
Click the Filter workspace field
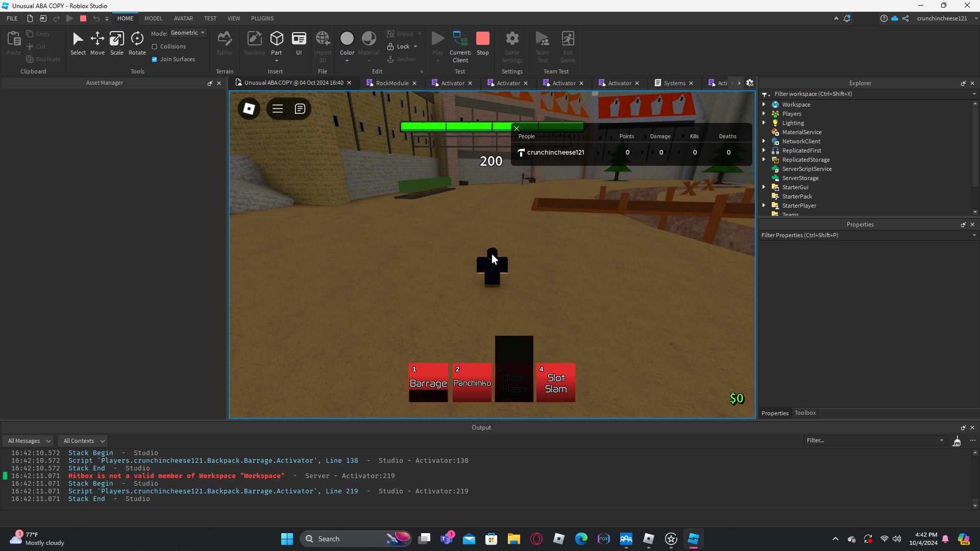point(868,94)
